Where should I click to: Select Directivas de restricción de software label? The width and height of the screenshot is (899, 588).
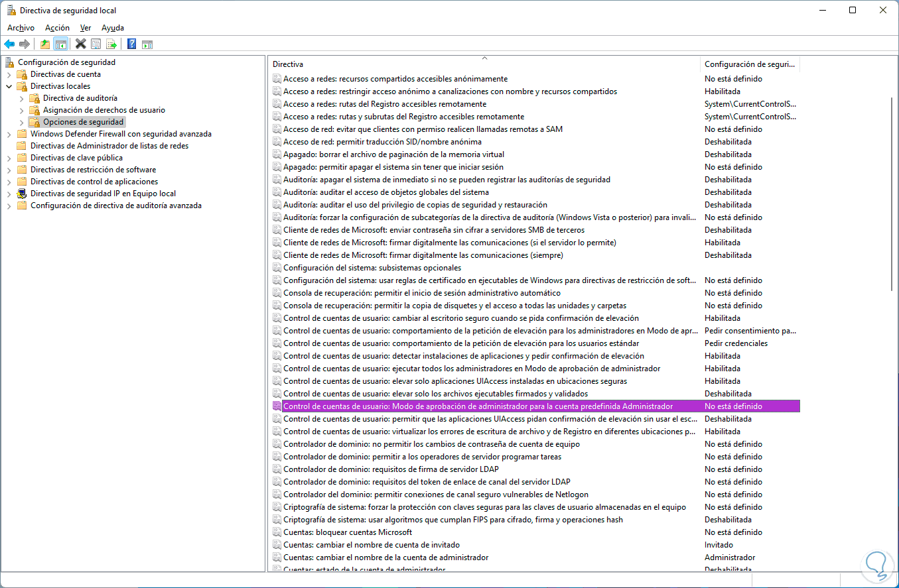[x=93, y=170]
